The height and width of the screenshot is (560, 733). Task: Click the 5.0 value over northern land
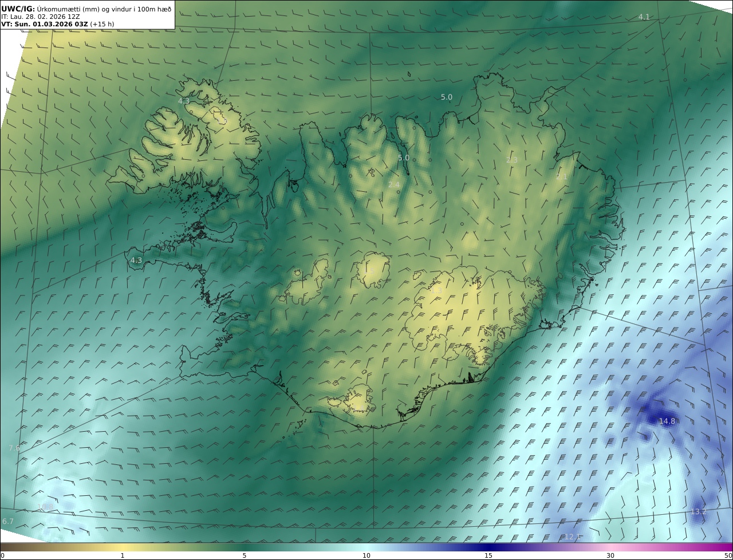tap(404, 157)
